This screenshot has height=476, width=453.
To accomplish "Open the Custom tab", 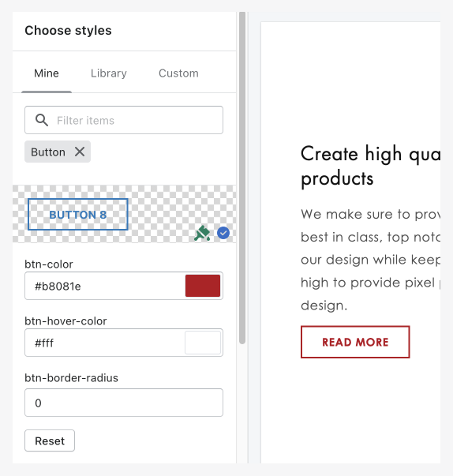I will pyautogui.click(x=178, y=73).
